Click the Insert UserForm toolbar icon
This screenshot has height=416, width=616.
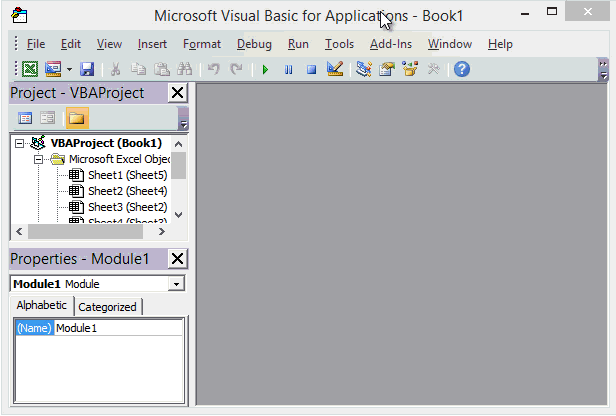click(x=53, y=70)
